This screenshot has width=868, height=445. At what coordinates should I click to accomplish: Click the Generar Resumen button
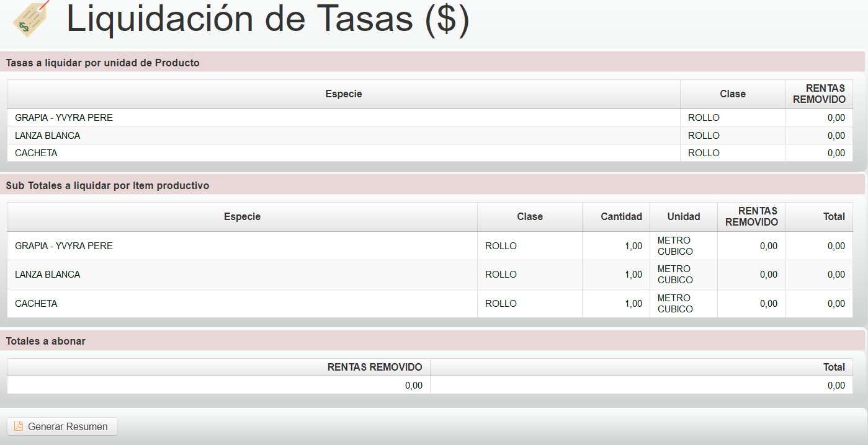tap(62, 426)
